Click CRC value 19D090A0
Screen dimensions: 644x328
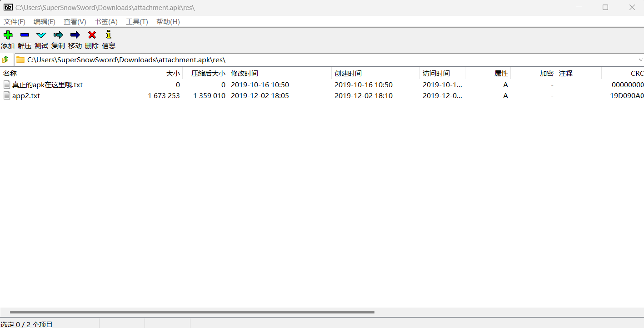point(627,95)
